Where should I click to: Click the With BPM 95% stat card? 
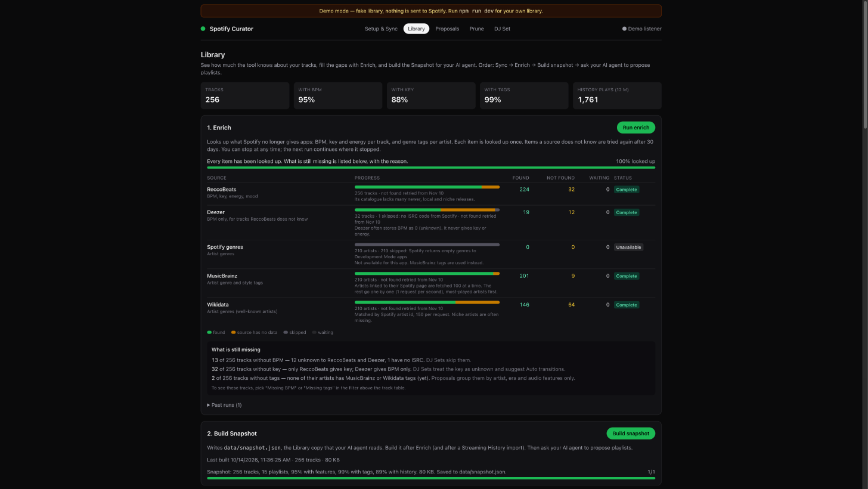338,95
